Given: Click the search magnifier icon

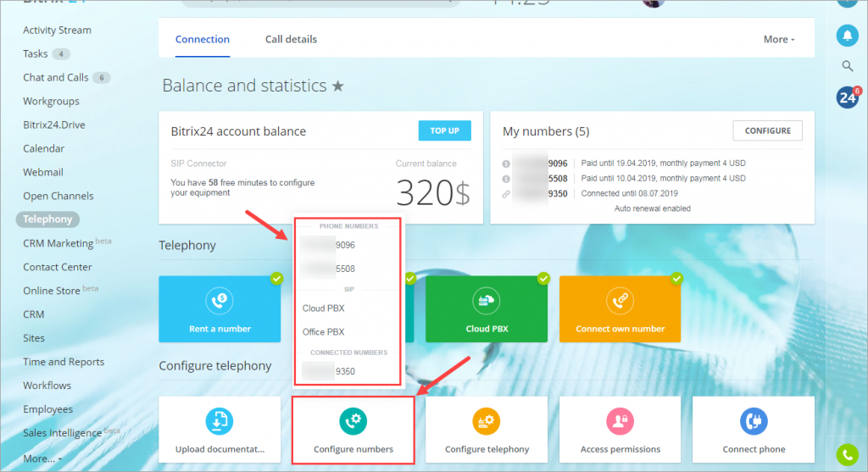Looking at the screenshot, I should click(847, 66).
